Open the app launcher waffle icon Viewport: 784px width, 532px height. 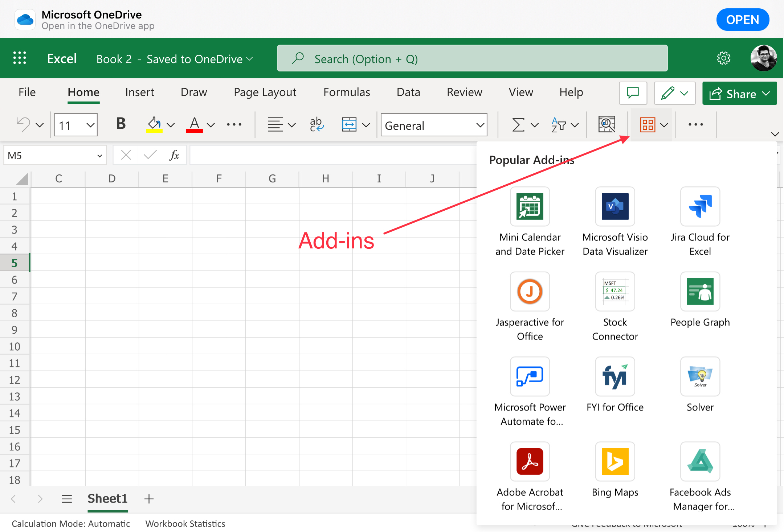pos(20,58)
